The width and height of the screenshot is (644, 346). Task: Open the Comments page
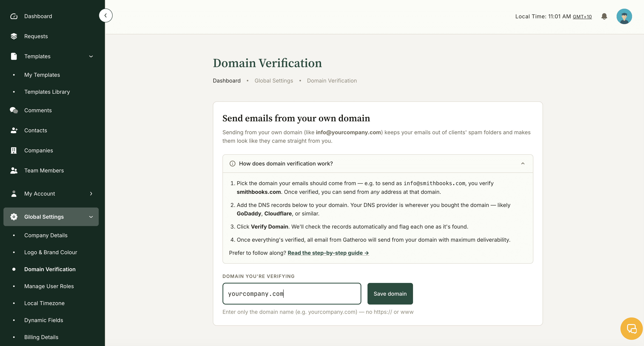pyautogui.click(x=38, y=110)
